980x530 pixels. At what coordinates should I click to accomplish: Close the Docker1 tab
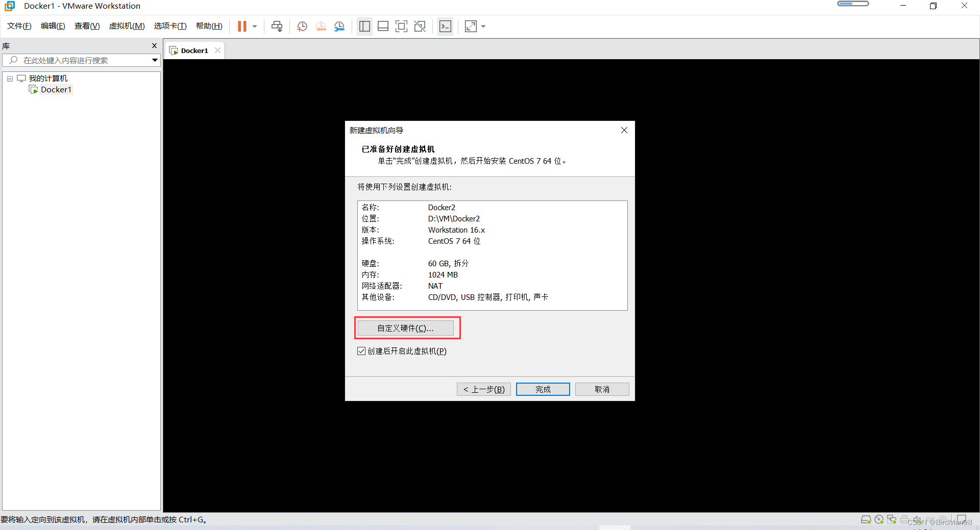point(217,51)
